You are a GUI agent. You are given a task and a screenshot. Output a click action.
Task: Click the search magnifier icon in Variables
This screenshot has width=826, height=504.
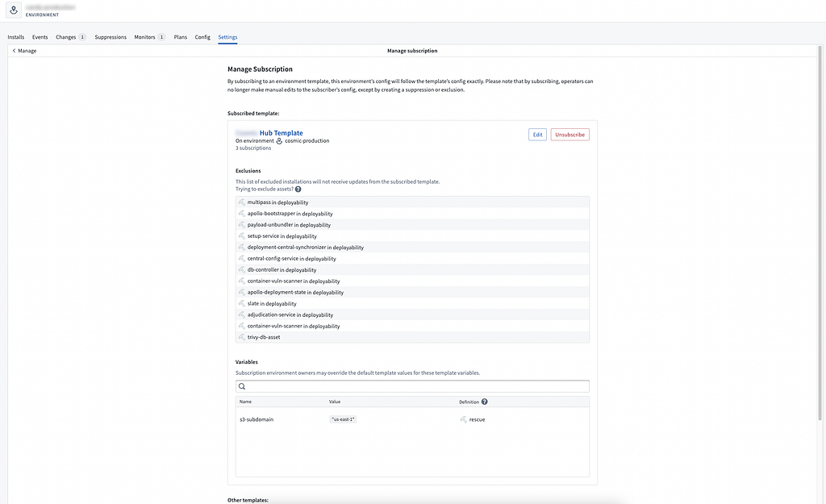pyautogui.click(x=242, y=387)
